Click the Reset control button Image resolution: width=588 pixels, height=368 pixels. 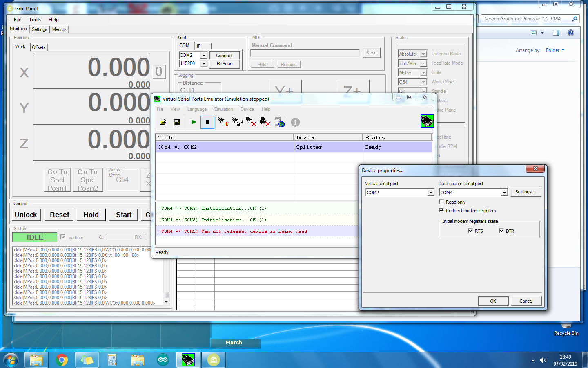(x=60, y=215)
